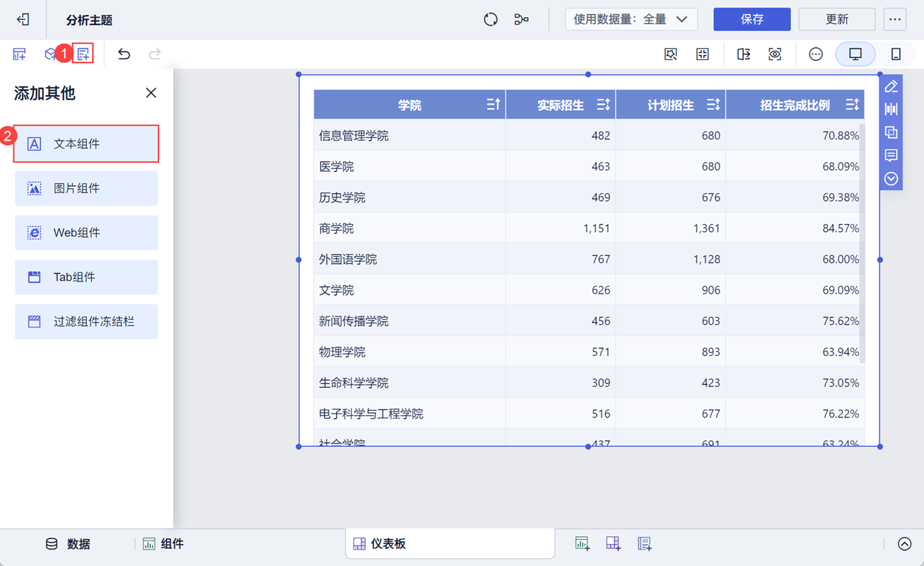Switch to the 数据 tab

coord(68,543)
